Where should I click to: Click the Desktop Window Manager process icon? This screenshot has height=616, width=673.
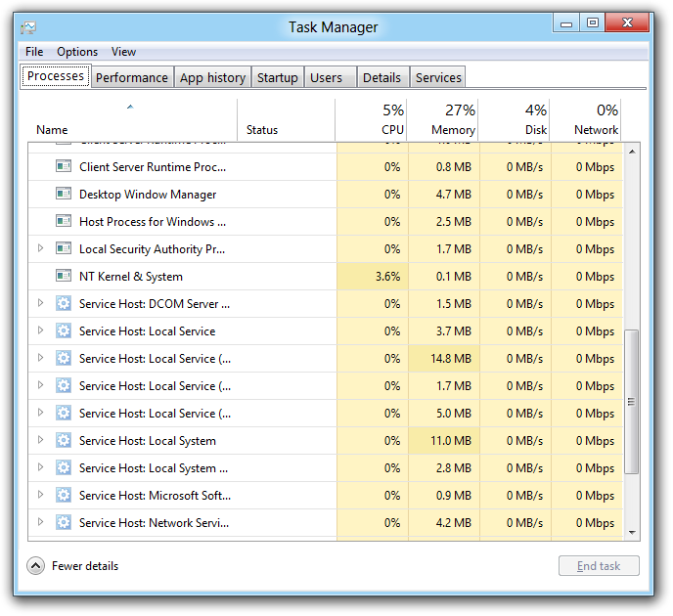(64, 195)
